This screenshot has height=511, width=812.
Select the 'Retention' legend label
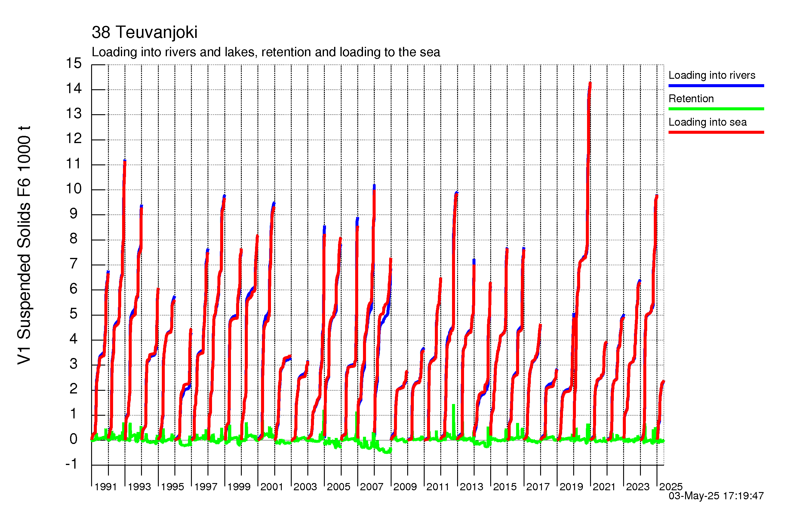pos(691,98)
